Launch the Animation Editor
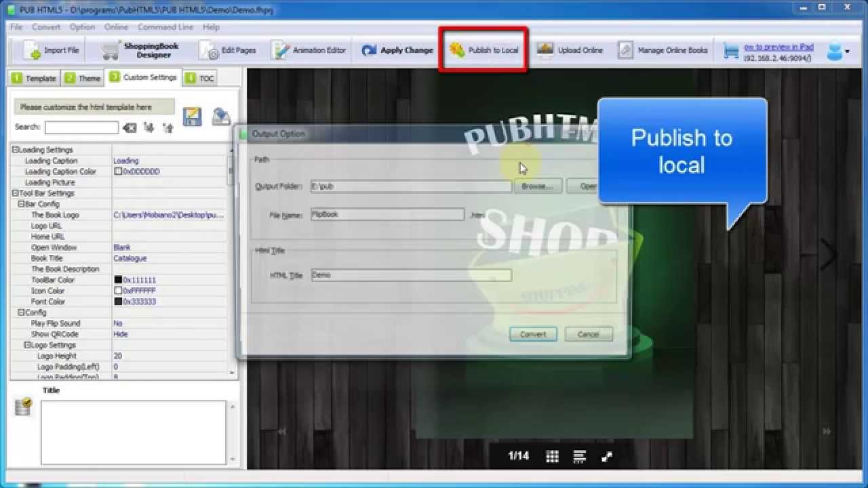Screen dimensions: 868x488 tap(309, 50)
